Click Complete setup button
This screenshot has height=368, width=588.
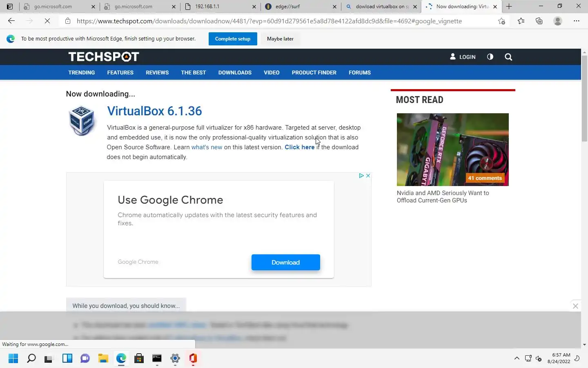[233, 39]
